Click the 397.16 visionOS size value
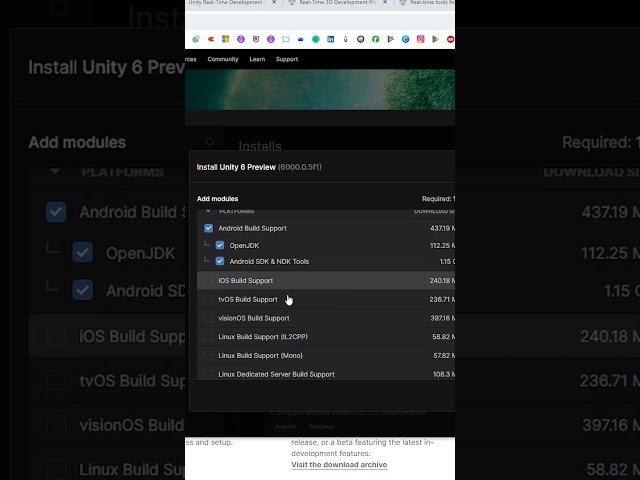640x480 pixels. (442, 318)
